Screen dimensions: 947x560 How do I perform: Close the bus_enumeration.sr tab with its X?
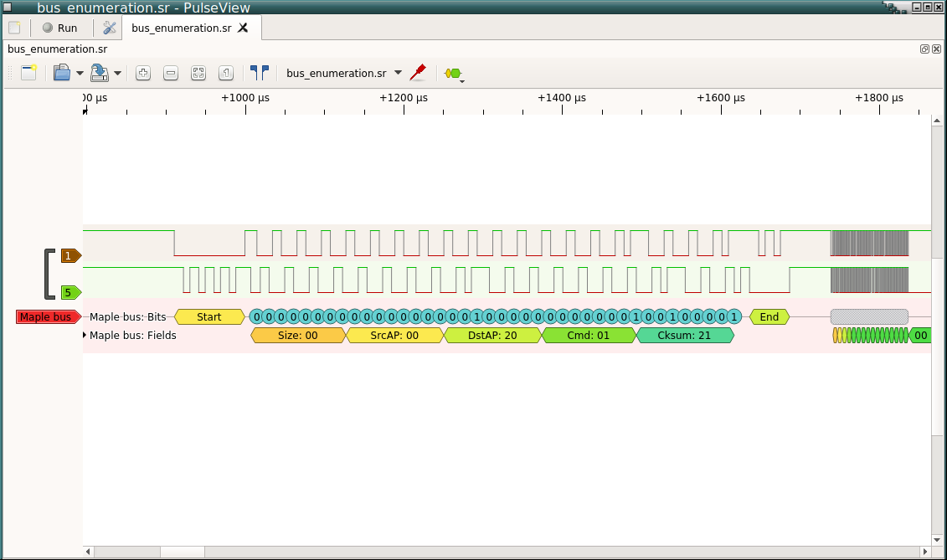[x=243, y=28]
